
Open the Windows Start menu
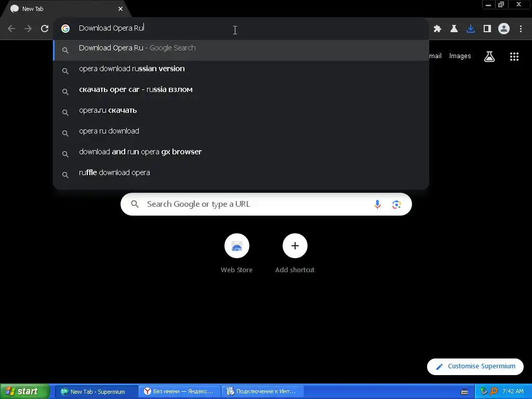tap(24, 392)
